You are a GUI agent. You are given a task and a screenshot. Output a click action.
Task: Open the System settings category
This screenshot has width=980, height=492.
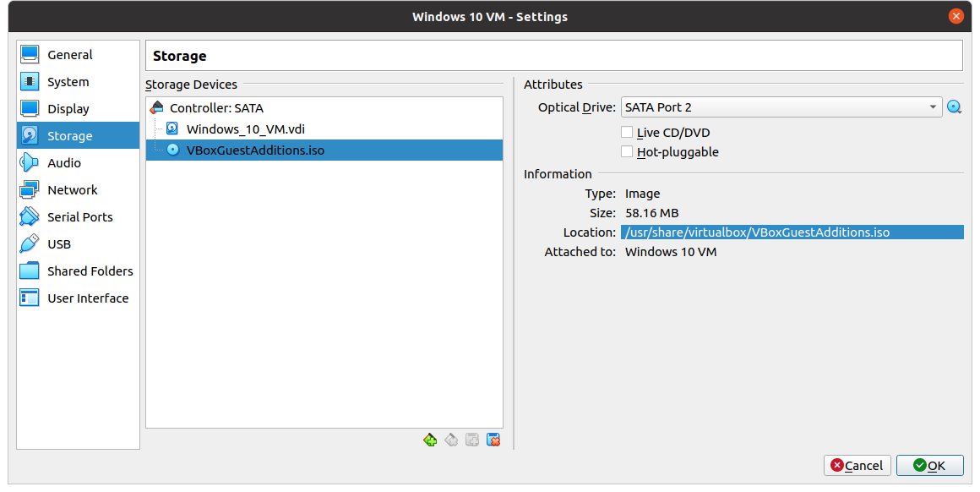click(78, 82)
